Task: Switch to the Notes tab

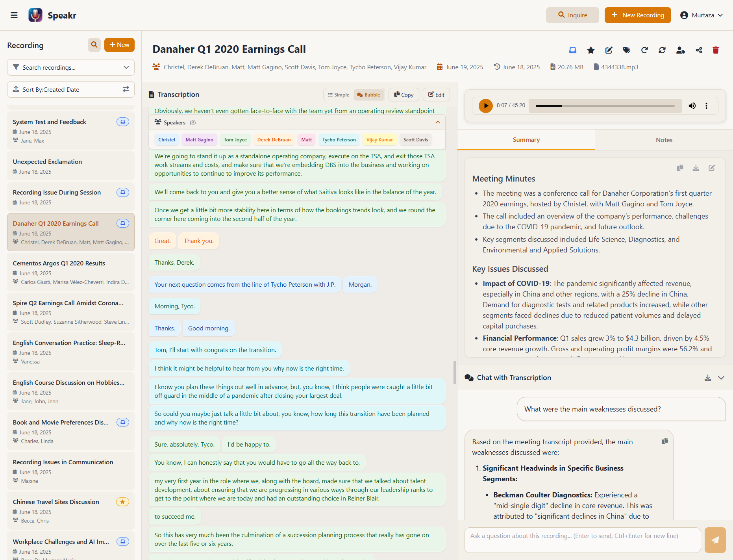Action: (664, 140)
